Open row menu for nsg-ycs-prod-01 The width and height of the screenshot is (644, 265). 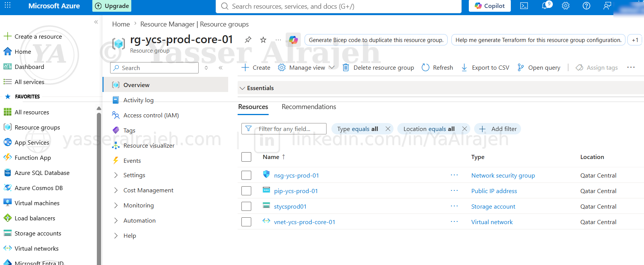(x=454, y=175)
